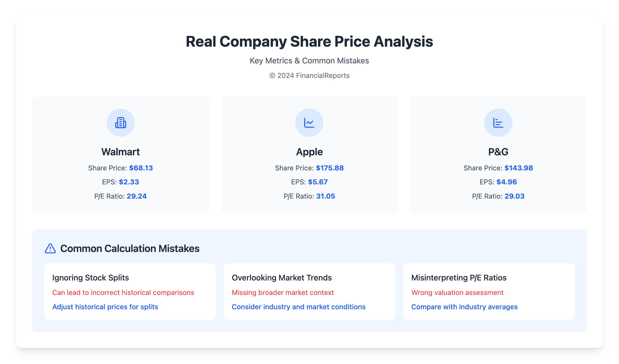The image size is (619, 364).
Task: Open "Consider industry and market conditions" link
Action: [298, 307]
